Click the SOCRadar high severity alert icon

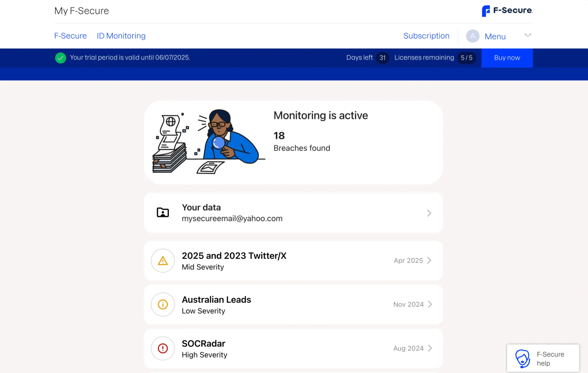(x=163, y=349)
